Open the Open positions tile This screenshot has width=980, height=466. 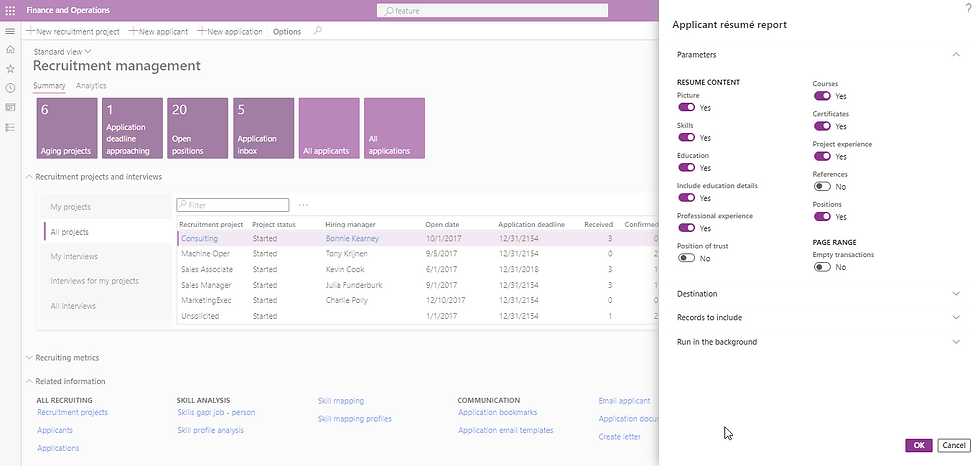[198, 128]
